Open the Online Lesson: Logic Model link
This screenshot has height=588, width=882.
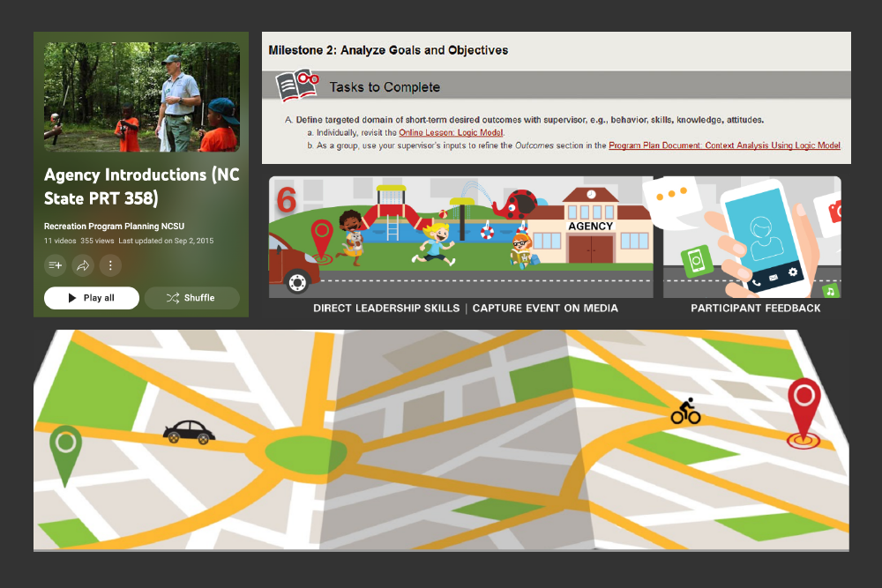(x=451, y=132)
